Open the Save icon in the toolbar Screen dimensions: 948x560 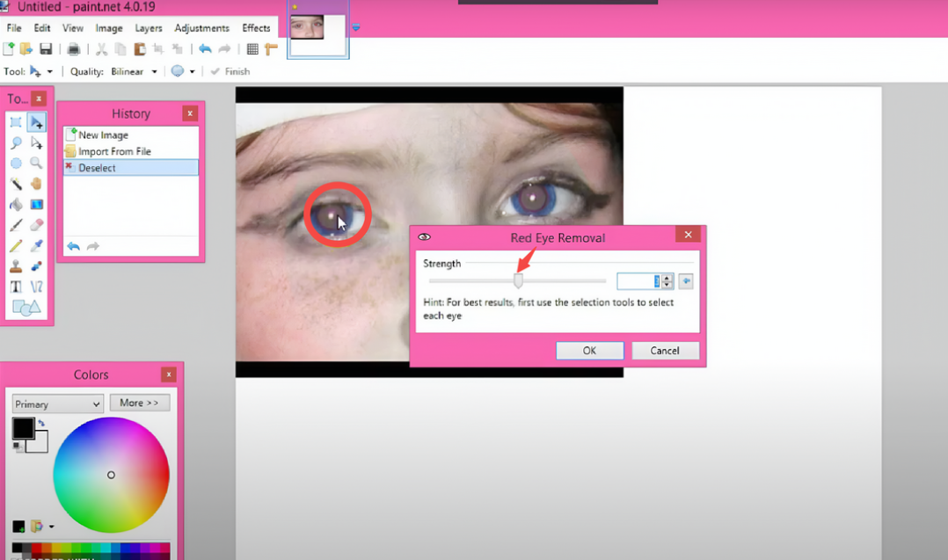tap(46, 48)
